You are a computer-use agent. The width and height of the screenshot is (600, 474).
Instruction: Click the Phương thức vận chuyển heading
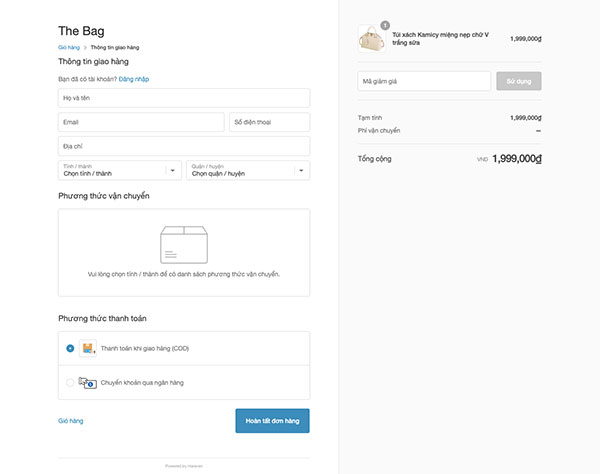(x=104, y=196)
